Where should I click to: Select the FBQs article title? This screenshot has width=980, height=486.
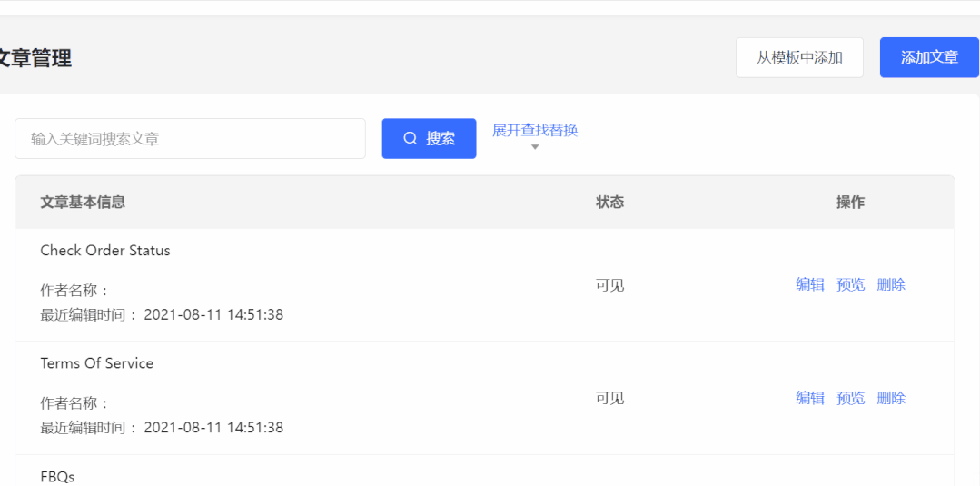pyautogui.click(x=57, y=477)
